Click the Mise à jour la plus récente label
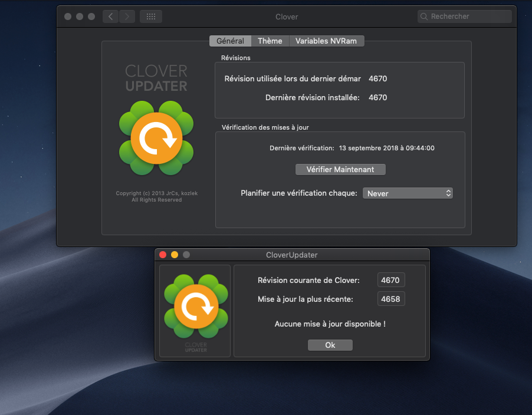This screenshot has width=532, height=415. [306, 299]
